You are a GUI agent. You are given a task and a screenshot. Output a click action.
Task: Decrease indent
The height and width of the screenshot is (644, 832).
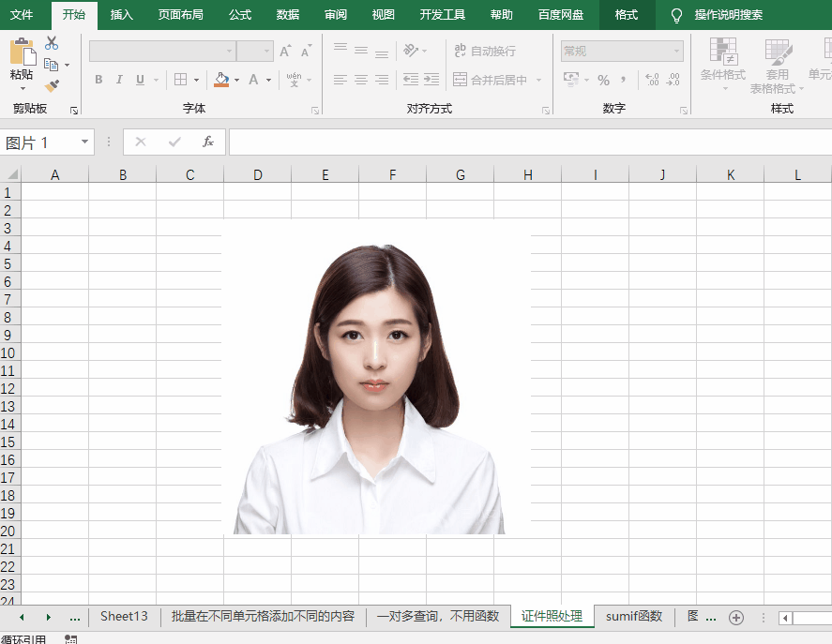click(x=411, y=80)
